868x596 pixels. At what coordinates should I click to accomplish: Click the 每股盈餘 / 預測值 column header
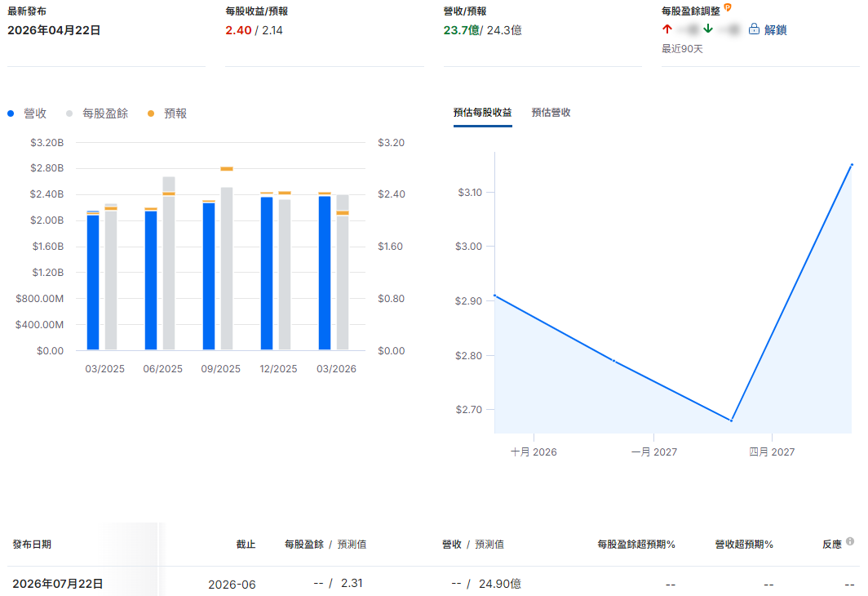pyautogui.click(x=325, y=545)
